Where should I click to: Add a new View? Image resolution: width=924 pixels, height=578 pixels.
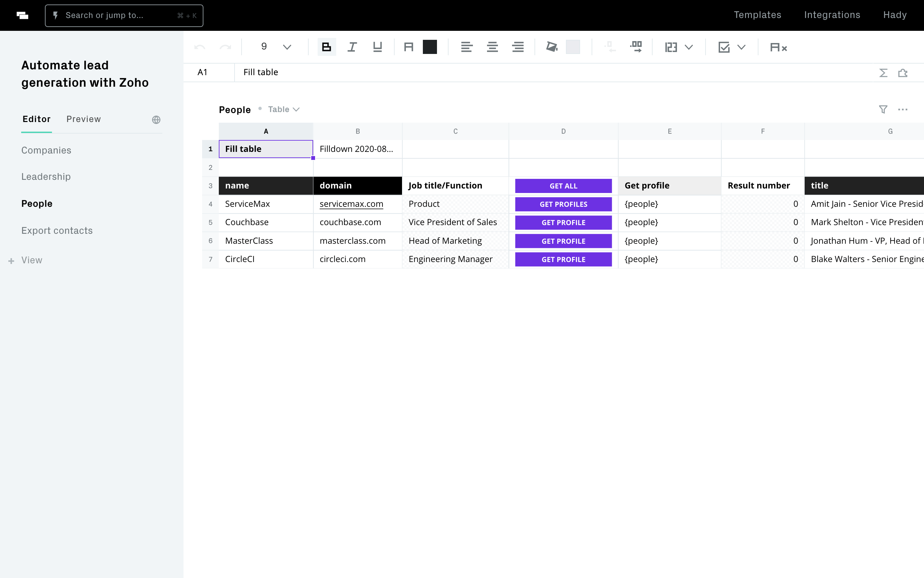pyautogui.click(x=32, y=260)
